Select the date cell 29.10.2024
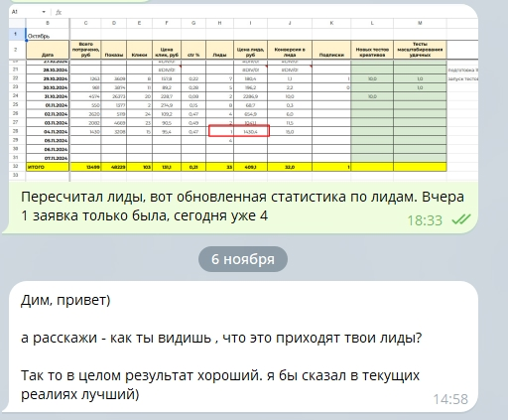508x420 pixels. (x=48, y=78)
